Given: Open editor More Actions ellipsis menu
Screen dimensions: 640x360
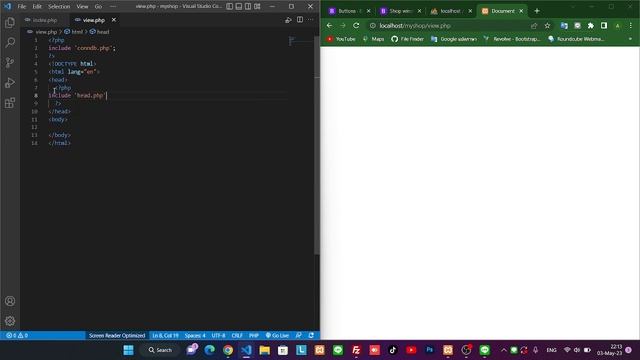Looking at the screenshot, I should click(x=311, y=20).
